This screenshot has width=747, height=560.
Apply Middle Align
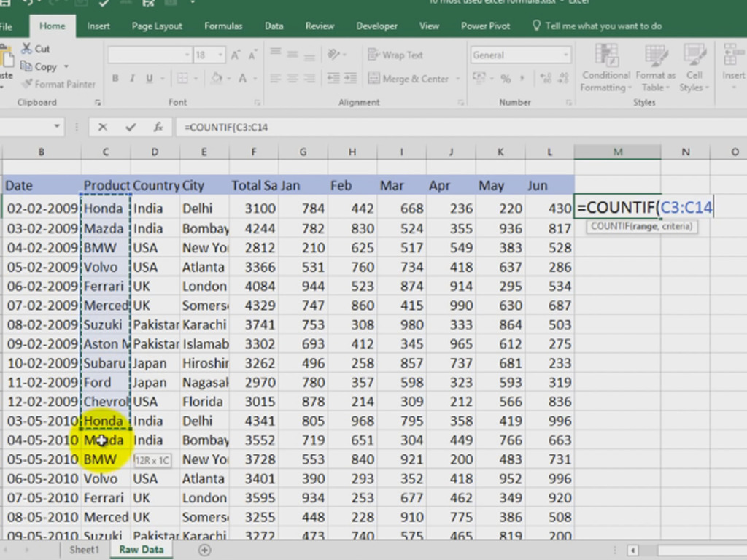[293, 54]
